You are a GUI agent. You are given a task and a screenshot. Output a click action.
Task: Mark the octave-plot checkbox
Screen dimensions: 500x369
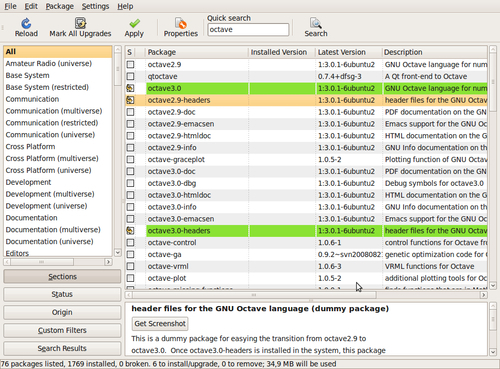[130, 278]
